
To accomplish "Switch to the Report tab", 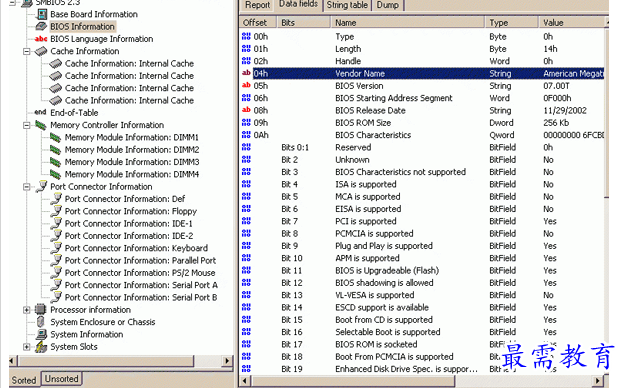I will coord(257,5).
